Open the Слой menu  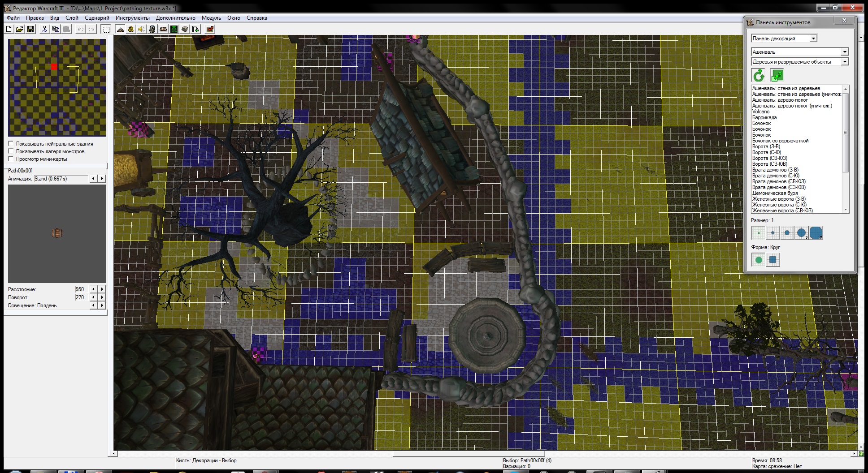pos(72,18)
